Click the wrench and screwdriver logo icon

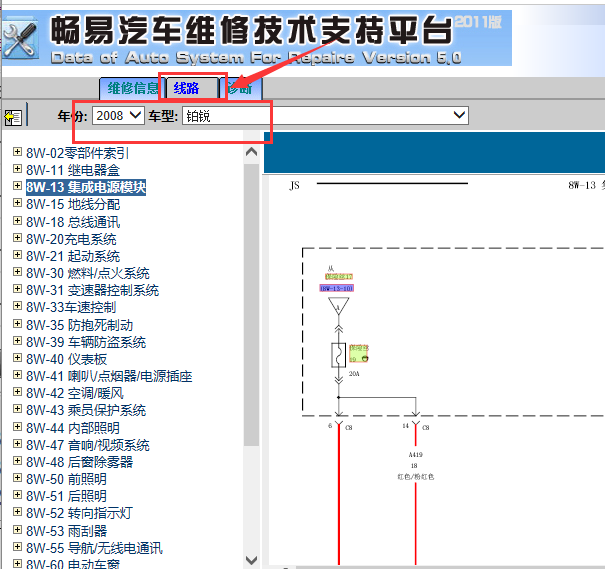click(x=20, y=39)
